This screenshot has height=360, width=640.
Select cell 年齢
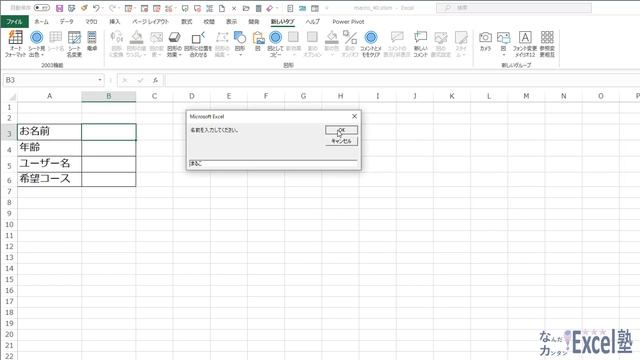49,148
